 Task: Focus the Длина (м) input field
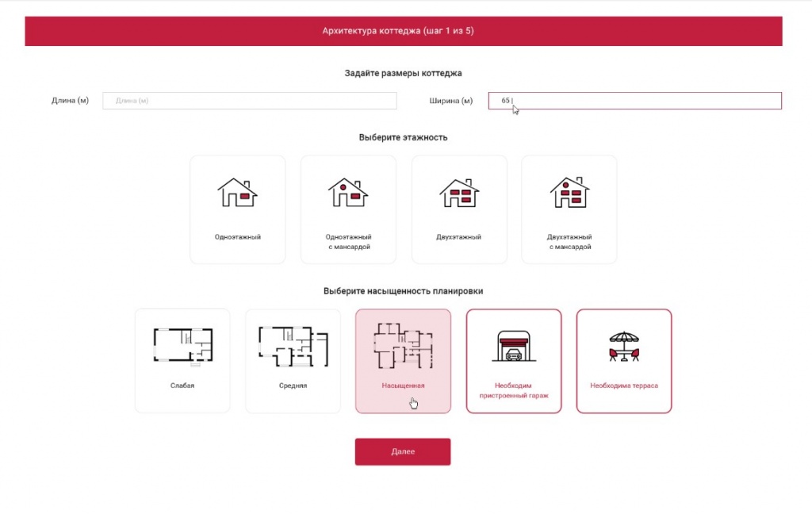click(x=250, y=101)
